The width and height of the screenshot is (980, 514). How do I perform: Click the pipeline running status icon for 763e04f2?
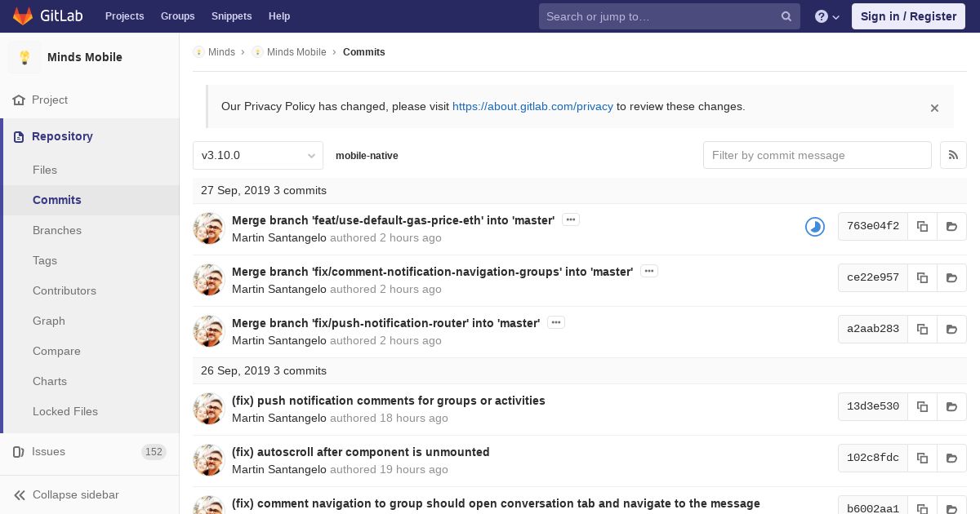point(815,227)
